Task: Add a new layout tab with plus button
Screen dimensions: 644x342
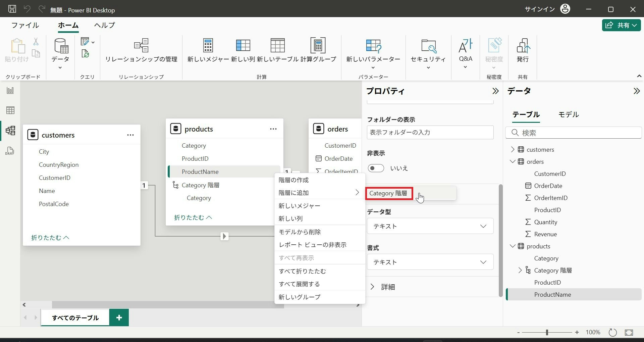Action: pos(119,317)
